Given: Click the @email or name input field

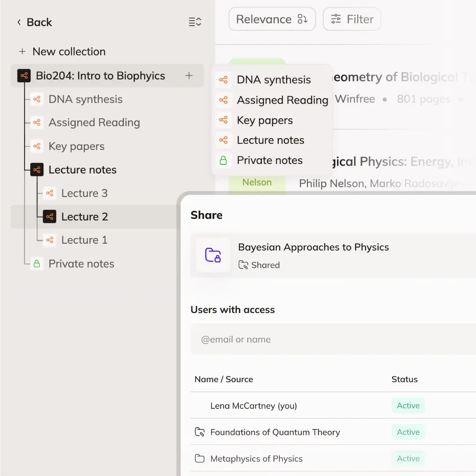Looking at the screenshot, I should click(333, 339).
